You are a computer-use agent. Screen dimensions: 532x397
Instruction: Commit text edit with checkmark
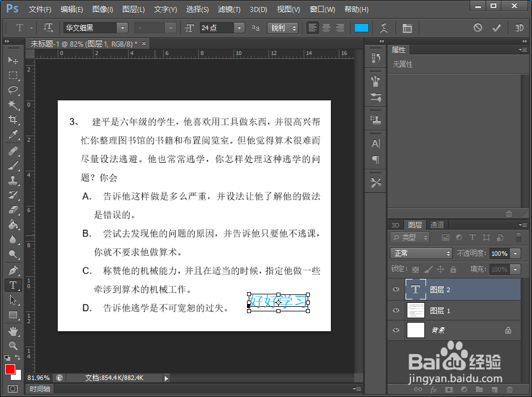pos(496,28)
